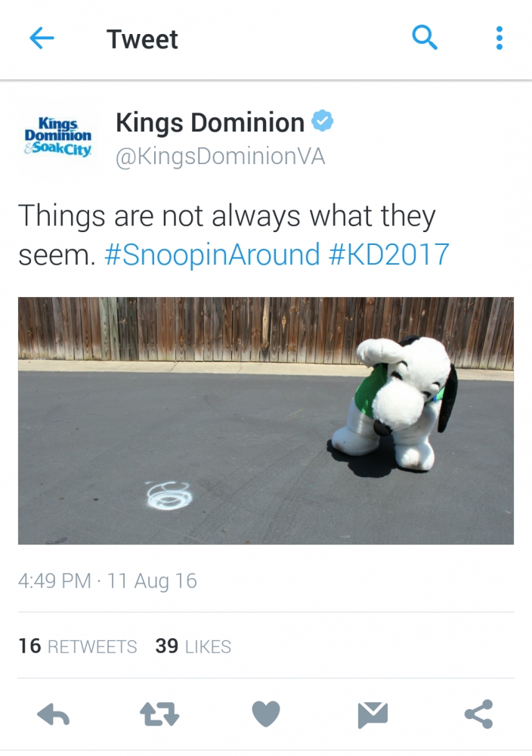Reply to the tweet with the arrow icon
This screenshot has width=532, height=756.
click(54, 714)
